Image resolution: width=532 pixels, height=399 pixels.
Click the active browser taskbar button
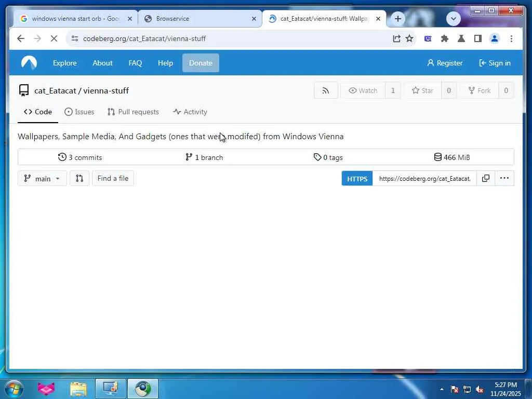pyautogui.click(x=143, y=389)
